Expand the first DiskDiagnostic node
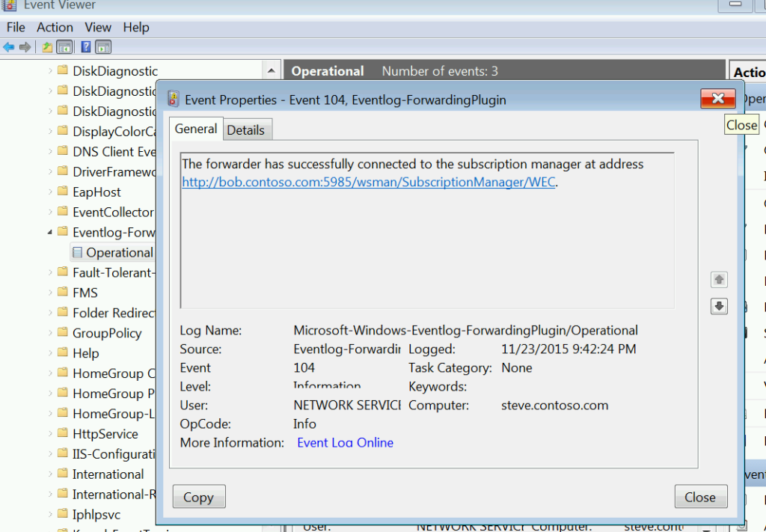Screen dimensions: 766x532 click(x=50, y=71)
